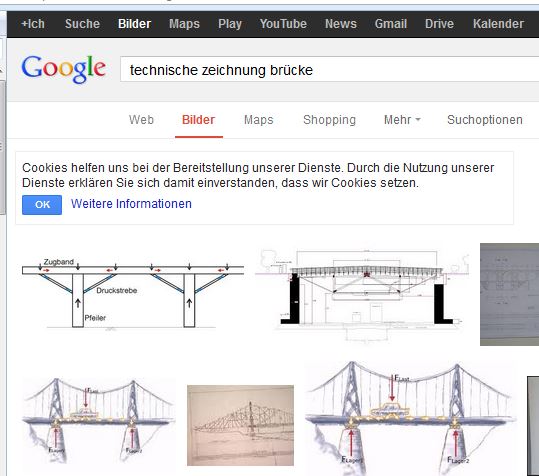Screen dimensions: 539x476
Task: Open the black-pillared technical bridge drawing
Action: point(362,294)
